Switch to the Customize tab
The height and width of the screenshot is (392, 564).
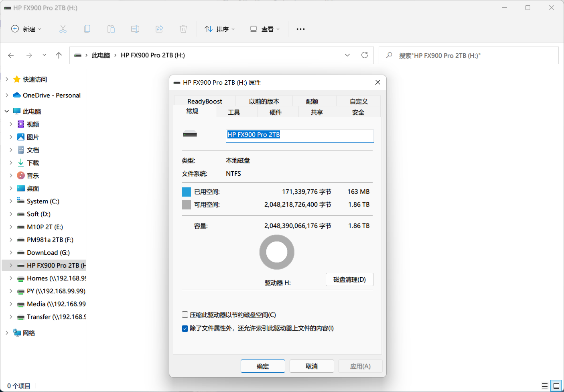[359, 101]
